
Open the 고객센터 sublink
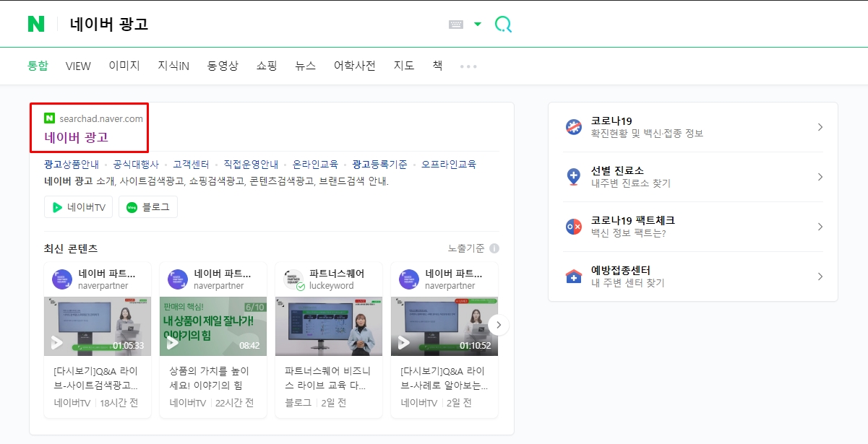(x=191, y=164)
